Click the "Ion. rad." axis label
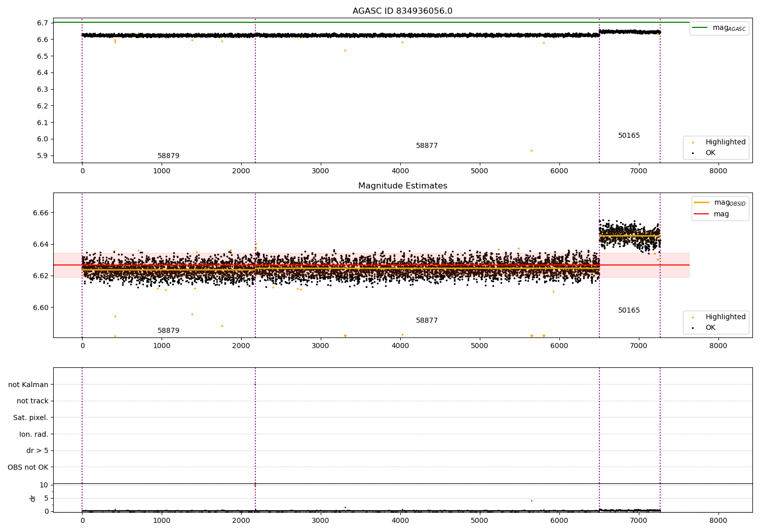The height and width of the screenshot is (532, 760). pyautogui.click(x=34, y=434)
